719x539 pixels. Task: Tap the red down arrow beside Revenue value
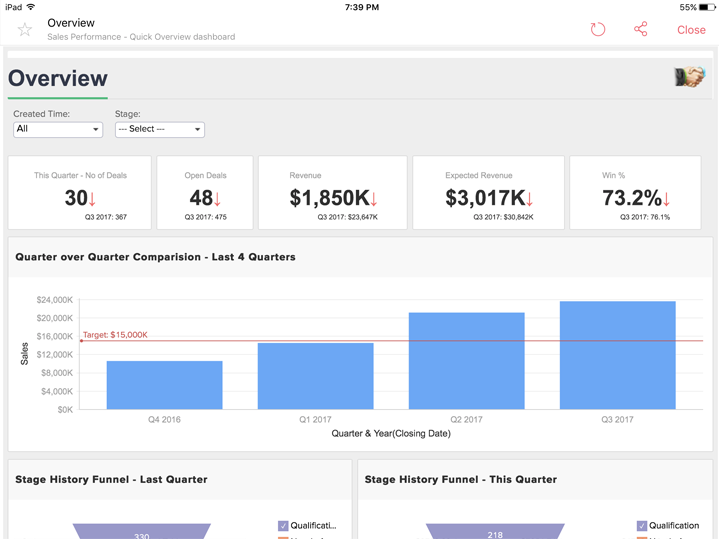[375, 199]
